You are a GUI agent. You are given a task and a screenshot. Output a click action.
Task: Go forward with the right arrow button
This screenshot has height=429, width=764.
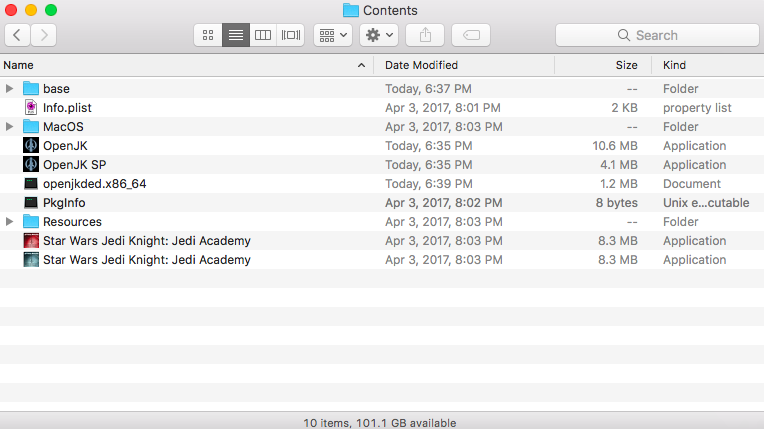point(43,35)
